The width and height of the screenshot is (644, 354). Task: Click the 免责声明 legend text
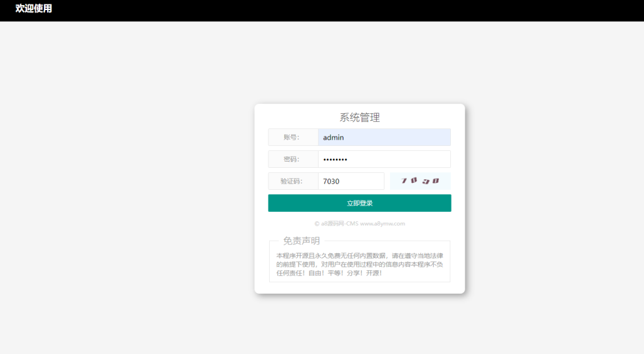[301, 241]
